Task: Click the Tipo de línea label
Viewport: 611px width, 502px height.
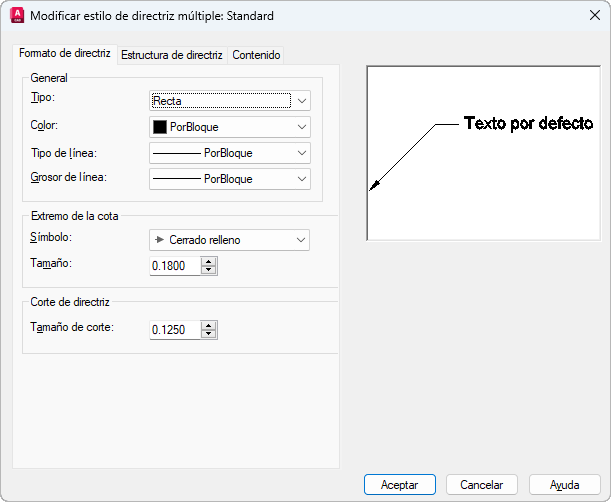Action: (64, 153)
